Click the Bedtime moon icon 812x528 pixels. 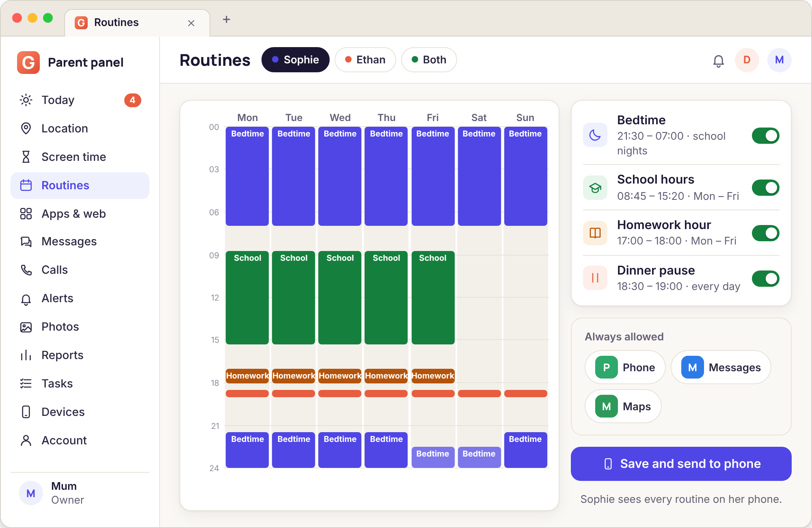pyautogui.click(x=595, y=135)
